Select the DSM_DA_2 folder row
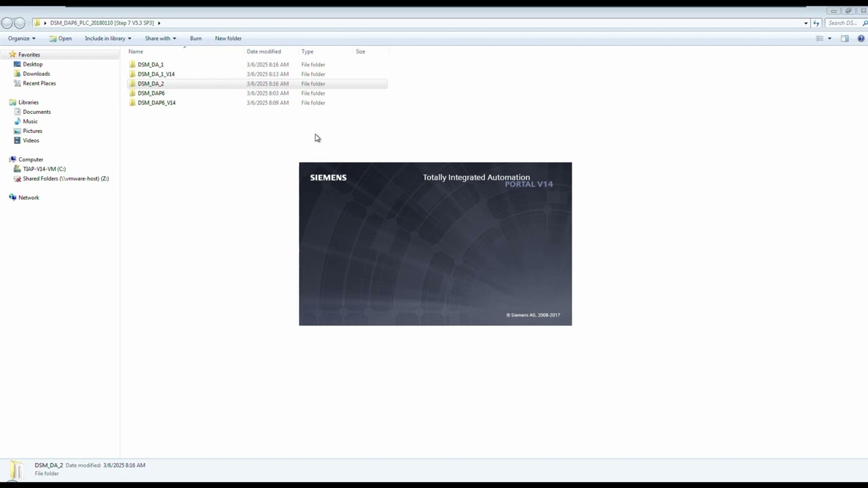868x488 pixels. 257,83
